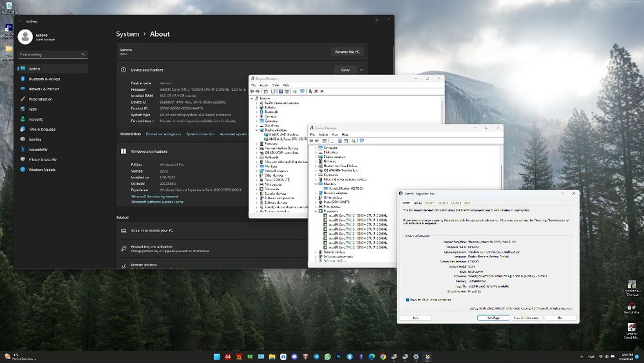Open View menu in front Device Manager
This screenshot has height=363, width=644.
[335, 134]
